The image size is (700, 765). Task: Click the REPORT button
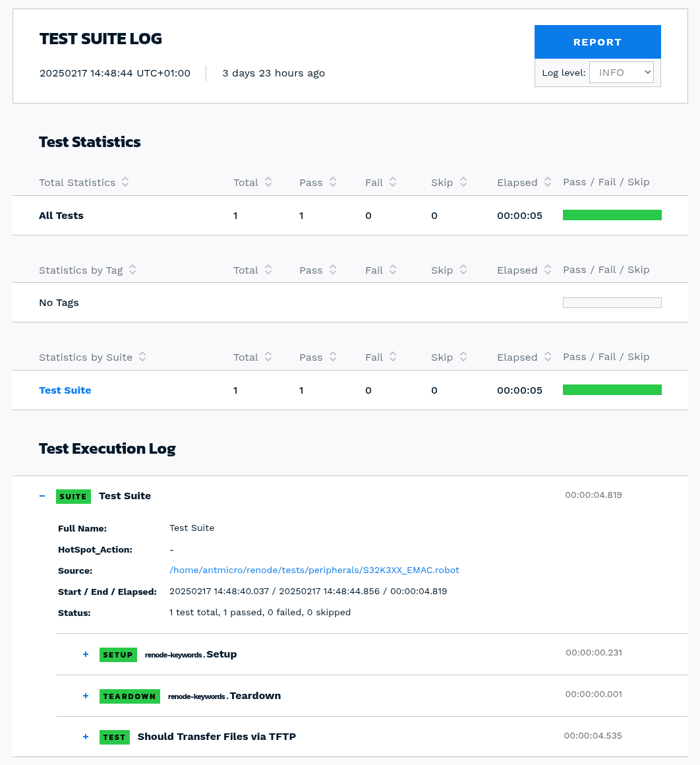coord(597,42)
